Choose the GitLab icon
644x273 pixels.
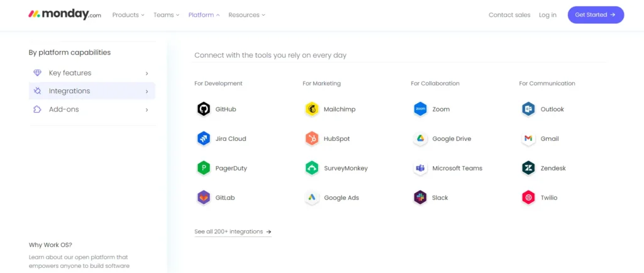coord(203,198)
